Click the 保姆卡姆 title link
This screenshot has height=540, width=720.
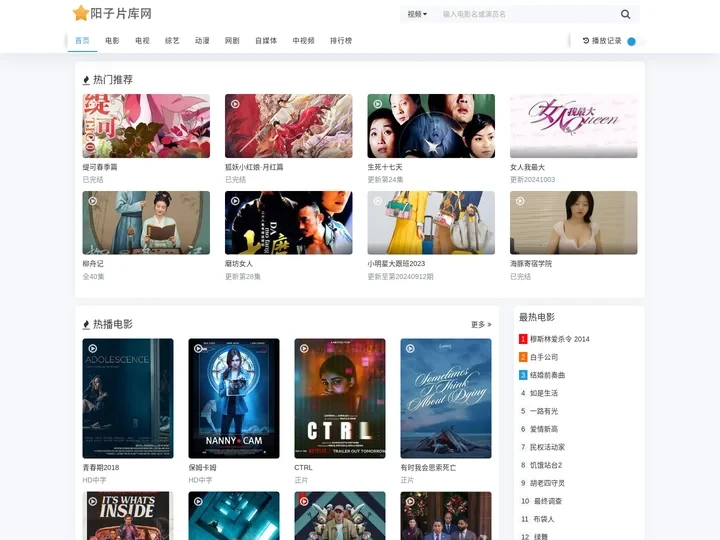202,467
